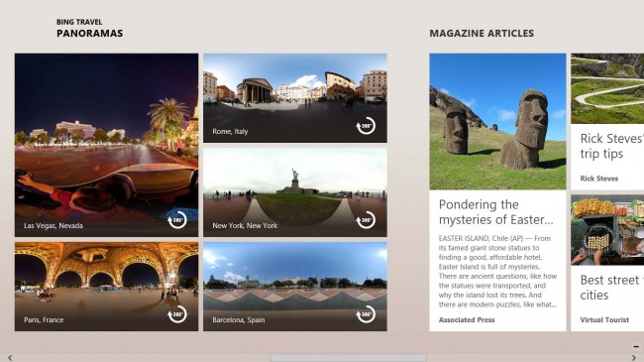Screen dimensions: 644x362
Task: Click the Barcelona, Spain caption
Action: tap(238, 319)
